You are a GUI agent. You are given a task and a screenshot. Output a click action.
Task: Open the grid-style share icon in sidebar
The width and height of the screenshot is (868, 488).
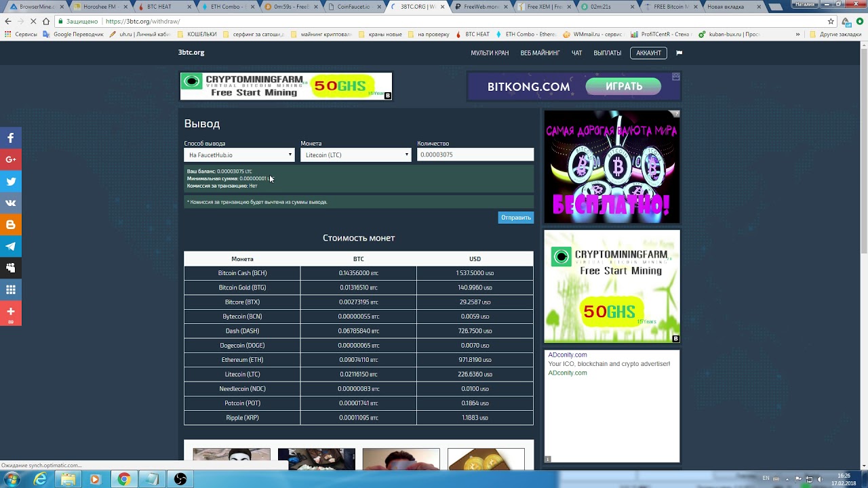pos(11,289)
